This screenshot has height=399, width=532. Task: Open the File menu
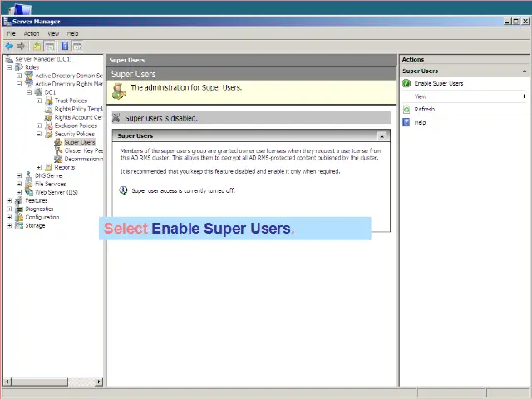pos(11,33)
